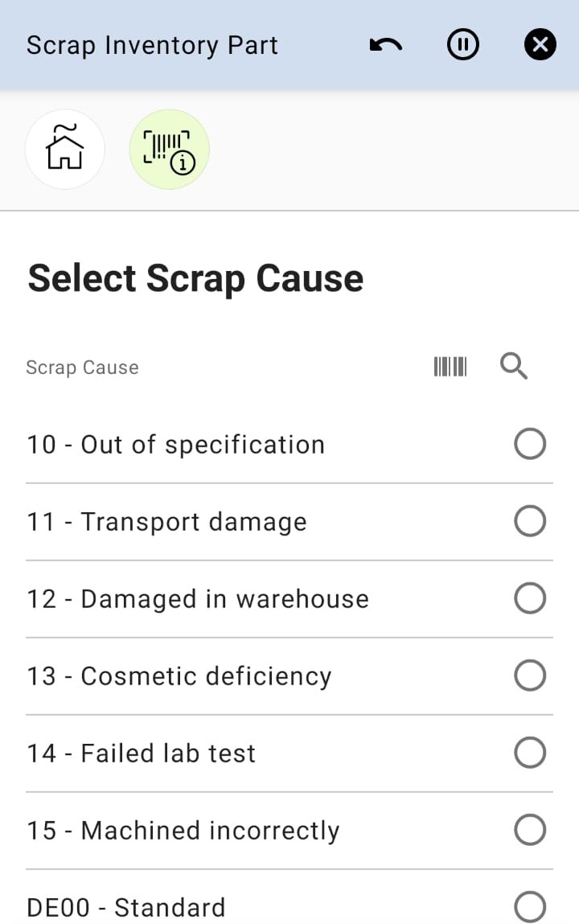Open search using the magnifier icon
The image size is (579, 924).
click(514, 367)
